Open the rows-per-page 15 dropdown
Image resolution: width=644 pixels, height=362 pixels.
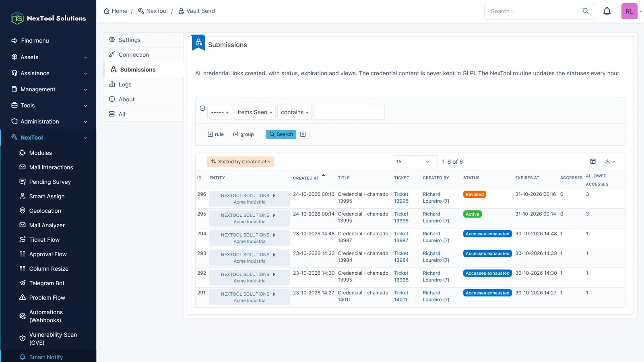[415, 162]
